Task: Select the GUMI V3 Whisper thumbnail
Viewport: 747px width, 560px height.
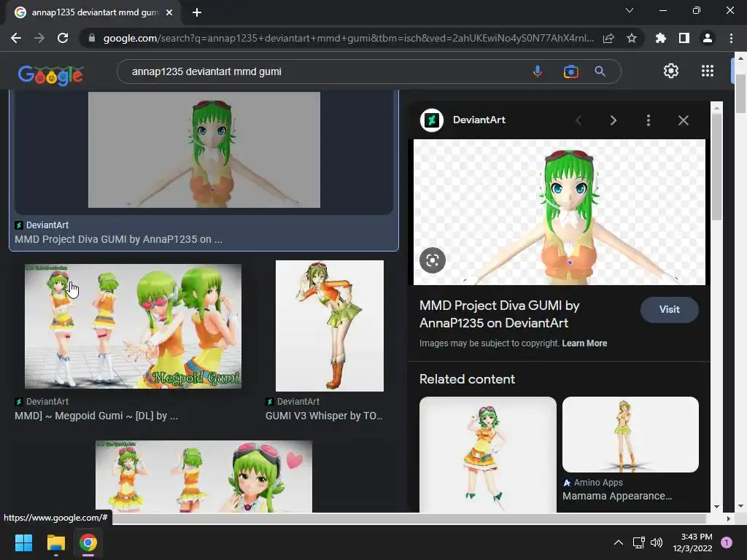Action: coord(330,326)
